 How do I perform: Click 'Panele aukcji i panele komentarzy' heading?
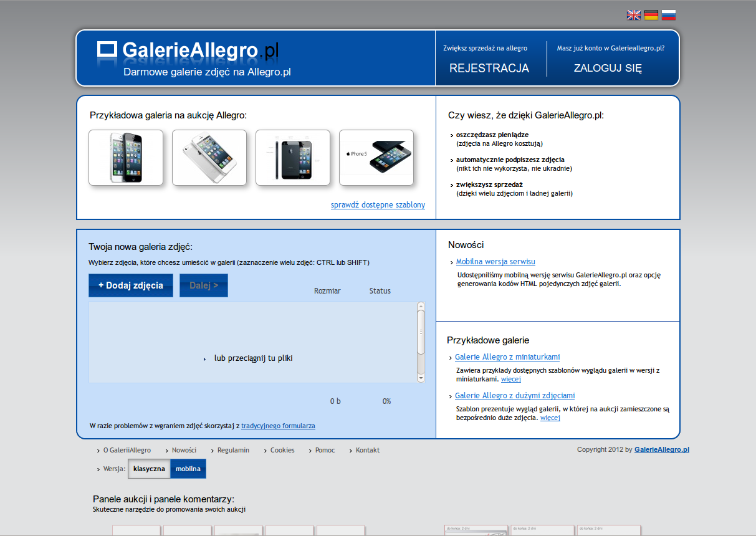click(x=164, y=499)
